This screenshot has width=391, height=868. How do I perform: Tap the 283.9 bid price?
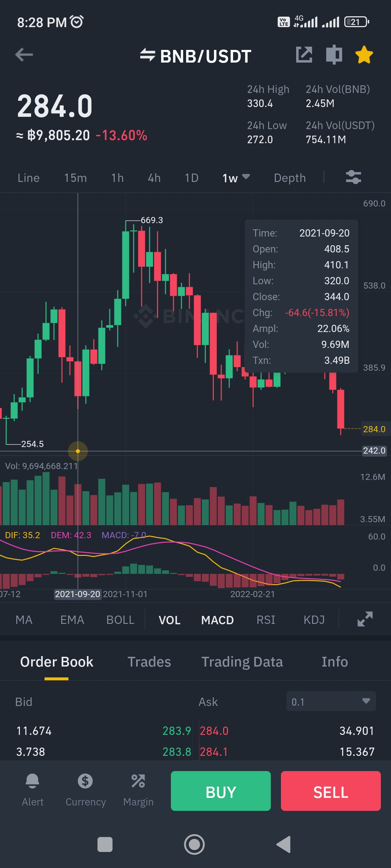177,731
